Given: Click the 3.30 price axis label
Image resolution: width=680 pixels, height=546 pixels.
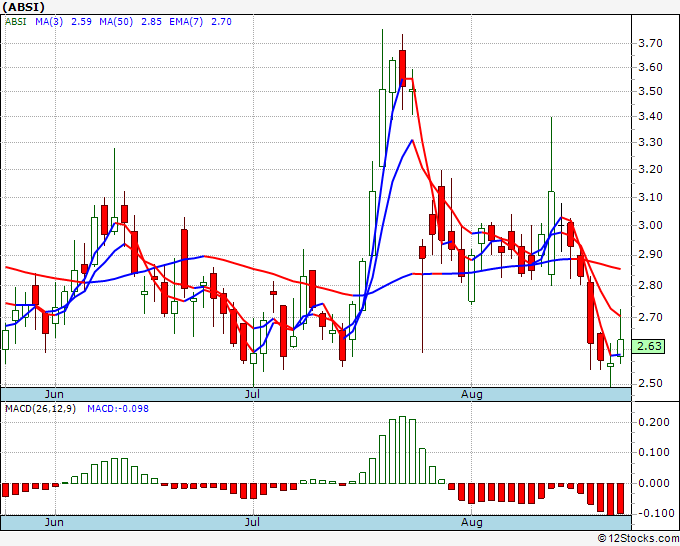Looking at the screenshot, I should pyautogui.click(x=650, y=142).
